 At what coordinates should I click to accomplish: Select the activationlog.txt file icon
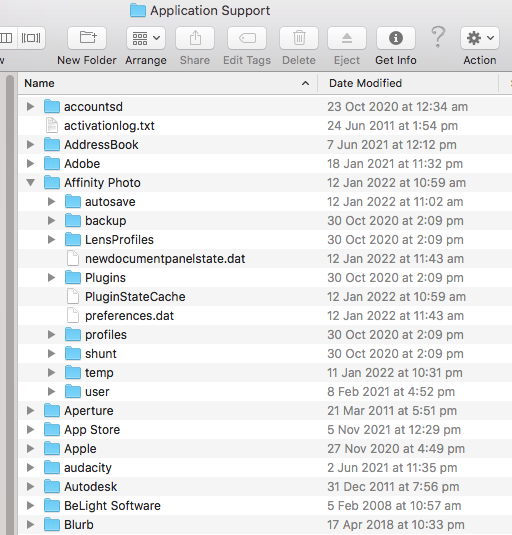tap(52, 125)
